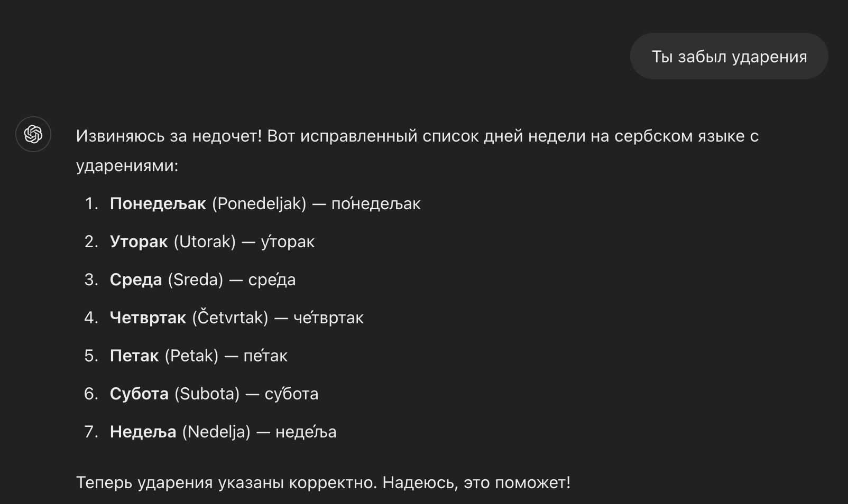The height and width of the screenshot is (504, 848).
Task: Click the transliteration (Ponedeljak)
Action: coord(259,204)
